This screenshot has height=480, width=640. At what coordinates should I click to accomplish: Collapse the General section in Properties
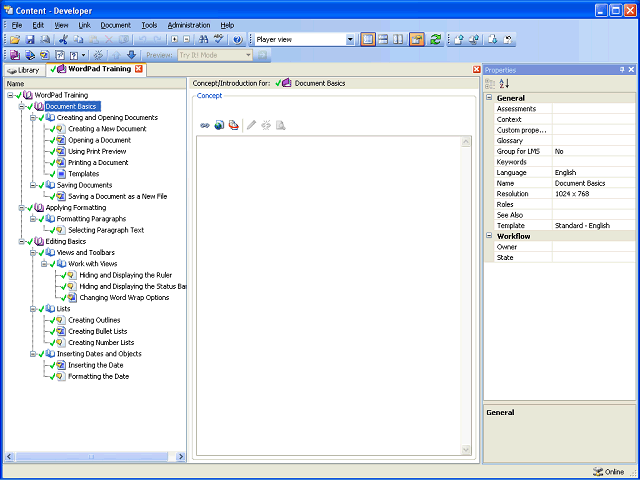[x=489, y=98]
